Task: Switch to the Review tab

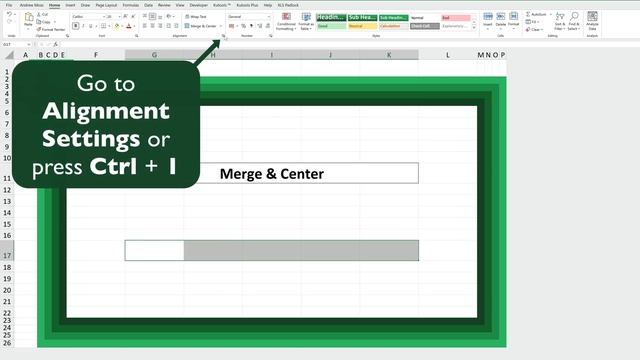Action: tap(164, 5)
